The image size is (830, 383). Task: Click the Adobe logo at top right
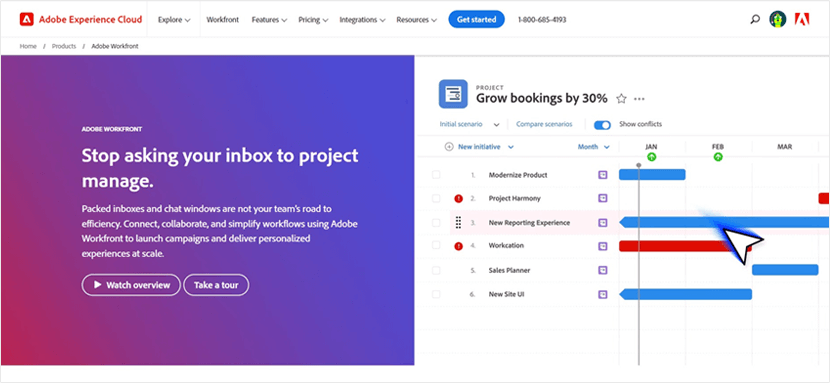(802, 20)
